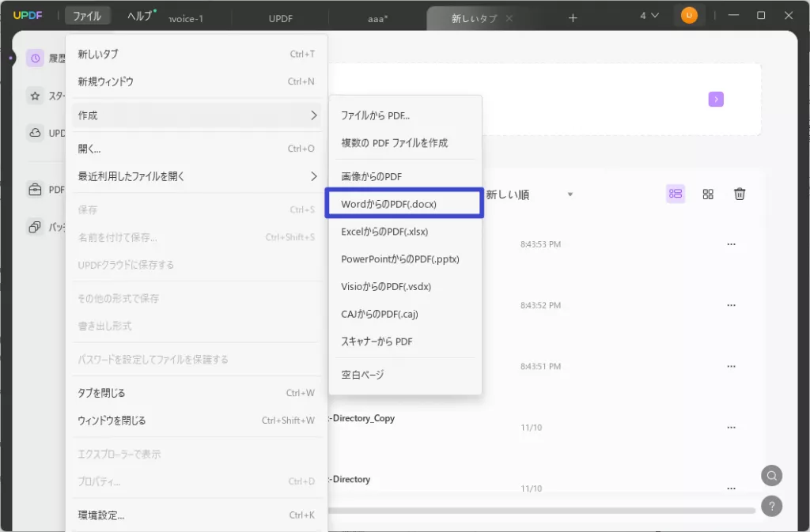
Task: Choose ウィンドウを閉じる menu item
Action: [196, 420]
